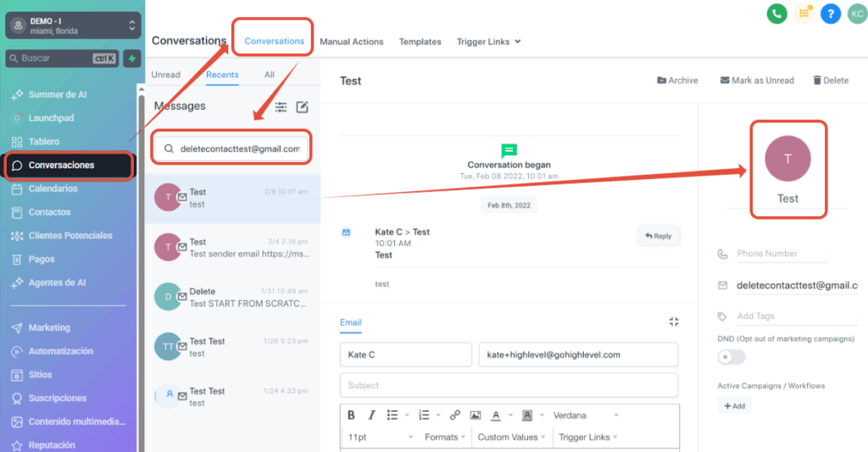
Task: Click the compose new message icon
Action: pyautogui.click(x=302, y=107)
